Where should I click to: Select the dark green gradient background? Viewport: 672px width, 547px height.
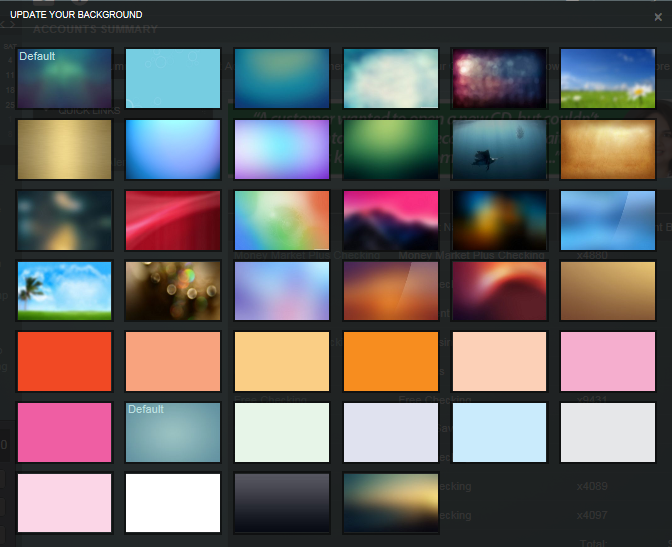[x=391, y=149]
